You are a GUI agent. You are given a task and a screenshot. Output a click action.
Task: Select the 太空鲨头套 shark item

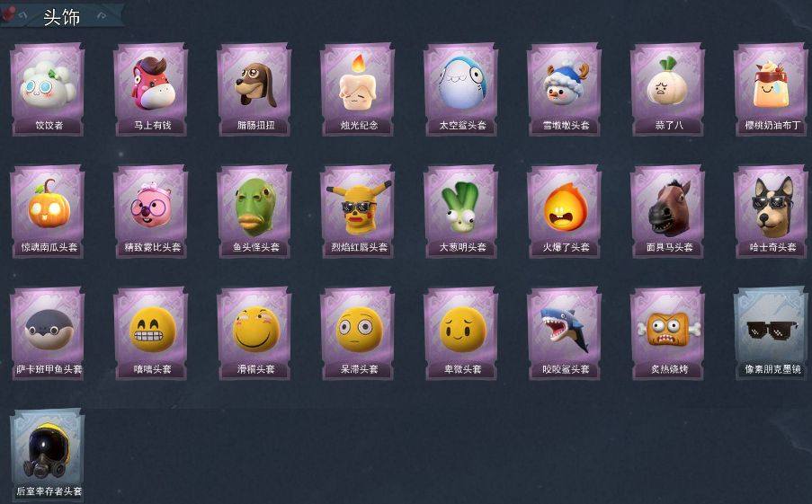point(461,89)
